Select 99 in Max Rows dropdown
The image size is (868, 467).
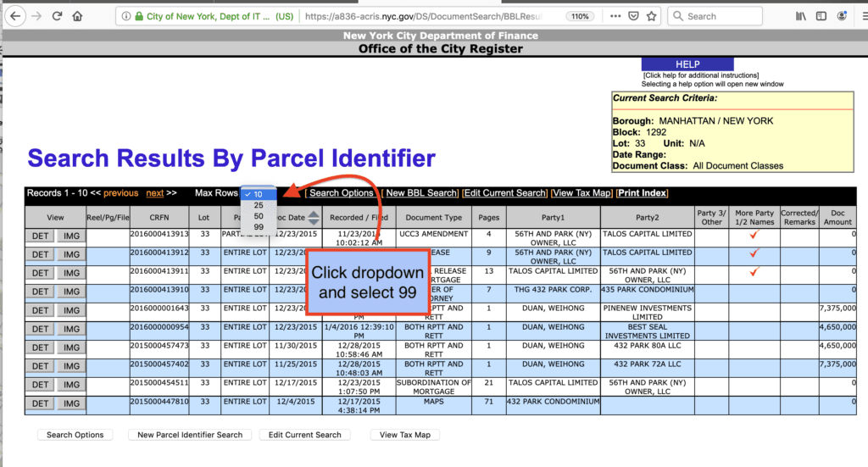(259, 226)
